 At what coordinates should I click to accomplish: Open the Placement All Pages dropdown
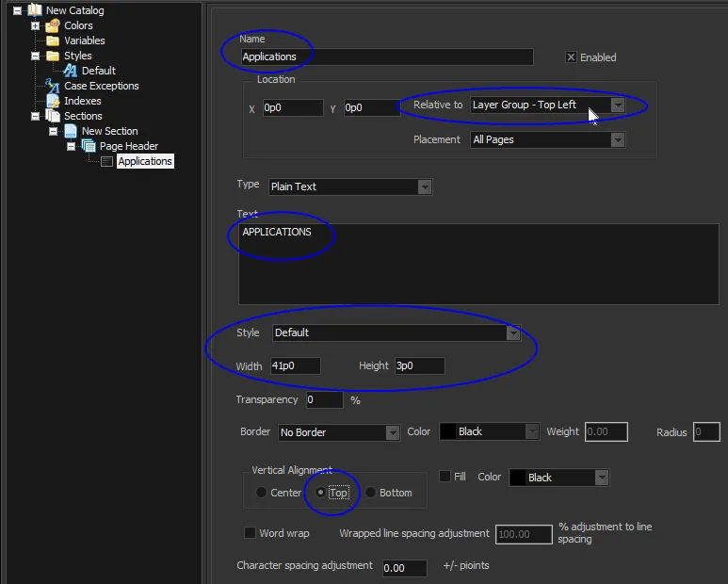[617, 139]
